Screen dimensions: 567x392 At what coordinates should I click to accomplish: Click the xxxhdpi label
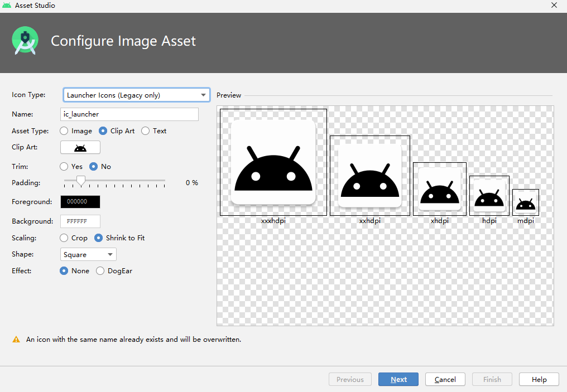(273, 220)
